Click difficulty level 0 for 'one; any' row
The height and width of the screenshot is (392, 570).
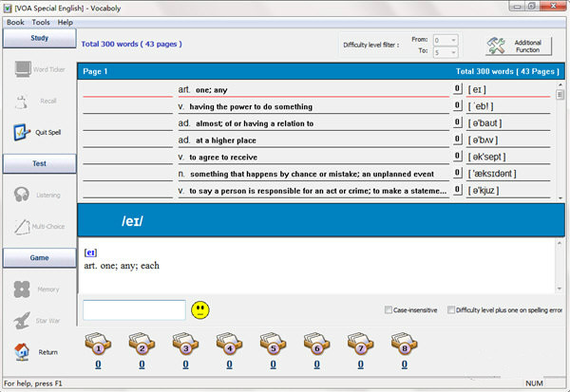coord(458,88)
